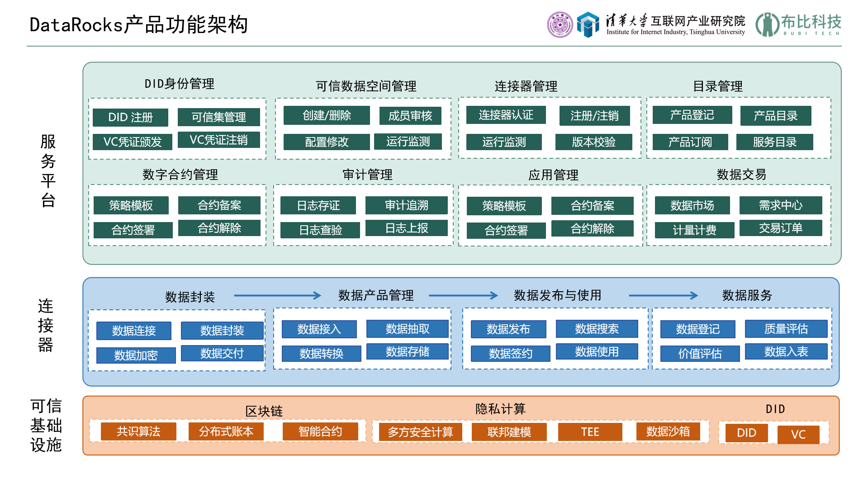This screenshot has height=488, width=868.
Task: Click the 数据市场 block
Action: pyautogui.click(x=692, y=205)
